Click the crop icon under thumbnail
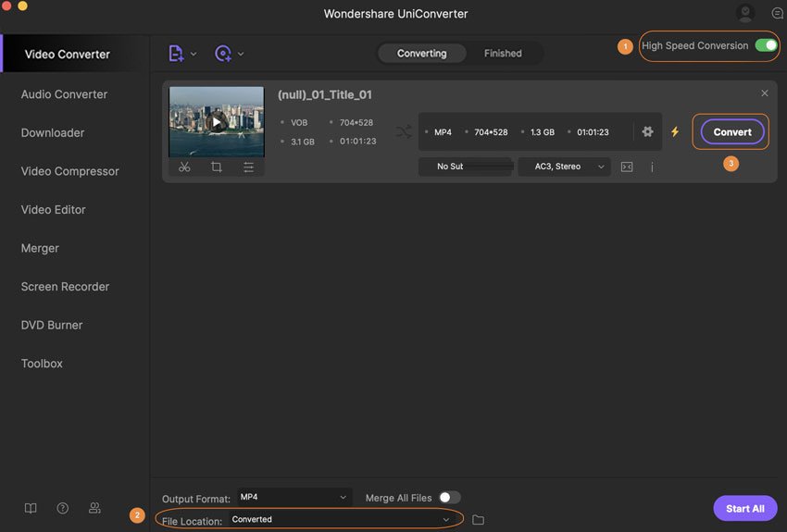This screenshot has width=787, height=532. click(x=217, y=167)
